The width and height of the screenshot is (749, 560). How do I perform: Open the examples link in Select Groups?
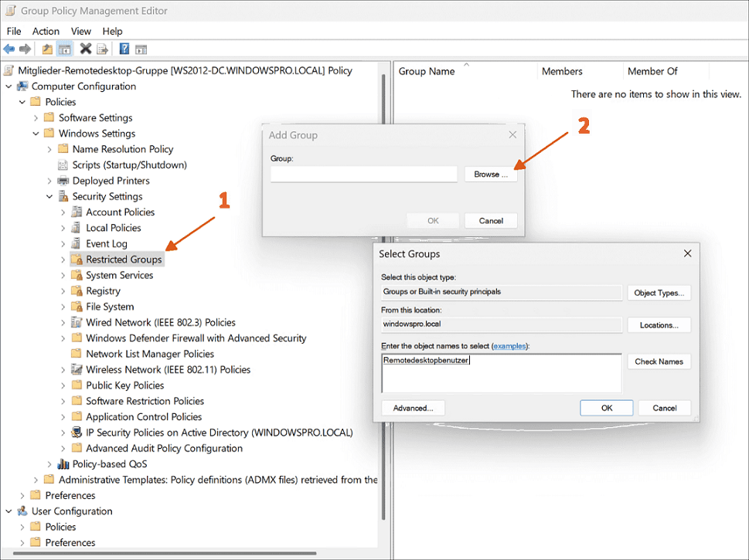pyautogui.click(x=509, y=346)
